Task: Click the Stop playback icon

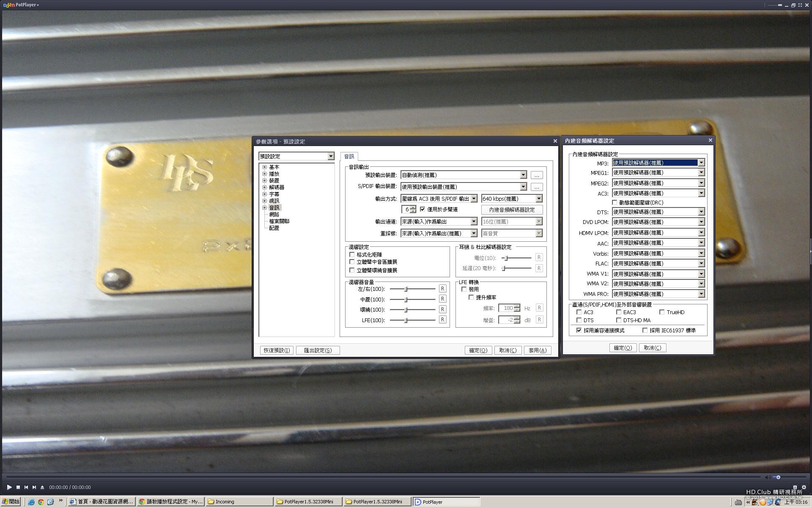Action: pyautogui.click(x=18, y=487)
